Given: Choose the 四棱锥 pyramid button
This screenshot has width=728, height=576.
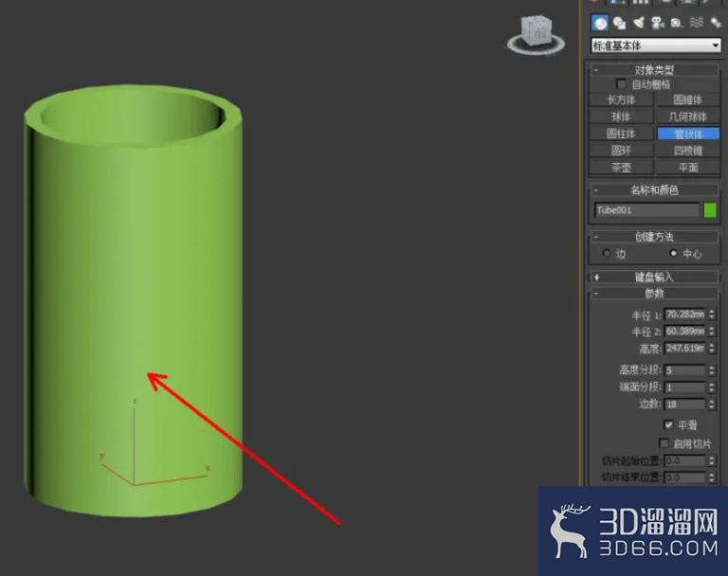Looking at the screenshot, I should click(x=687, y=151).
